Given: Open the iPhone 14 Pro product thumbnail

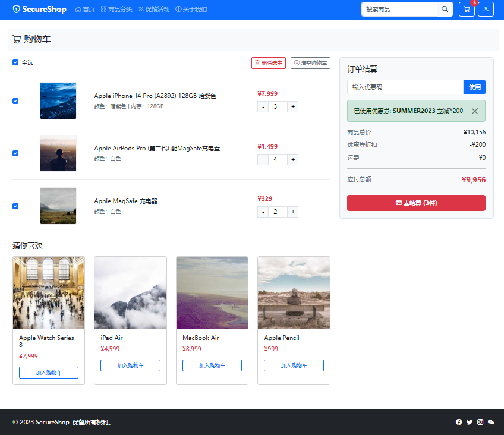Looking at the screenshot, I should click(x=58, y=101).
